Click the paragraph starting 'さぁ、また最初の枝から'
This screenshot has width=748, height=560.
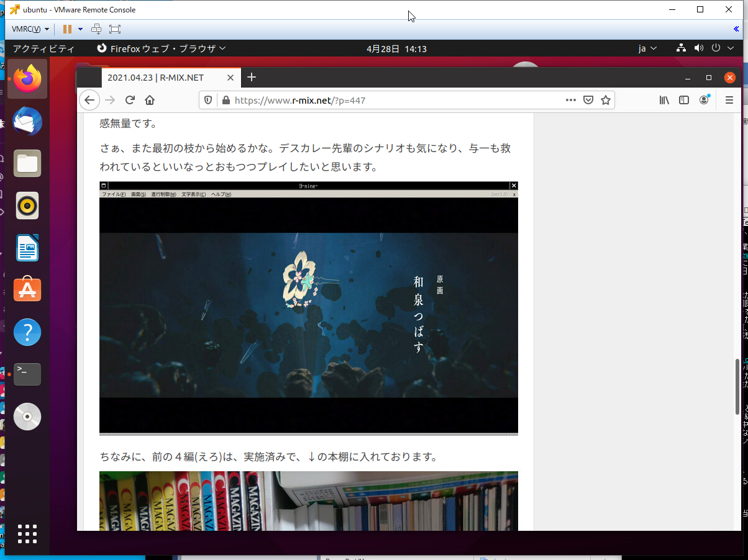306,158
